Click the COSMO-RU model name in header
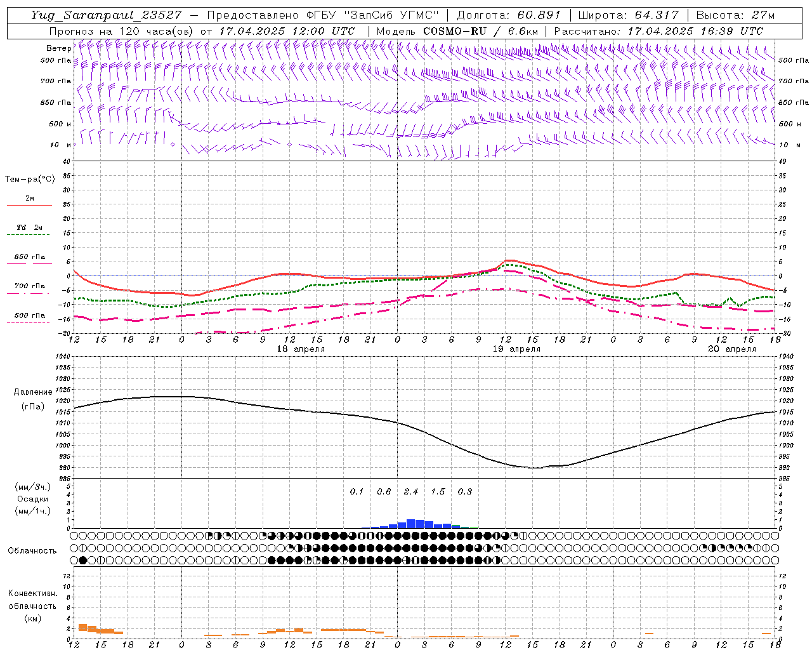The height and width of the screenshot is (650, 812). tap(455, 31)
